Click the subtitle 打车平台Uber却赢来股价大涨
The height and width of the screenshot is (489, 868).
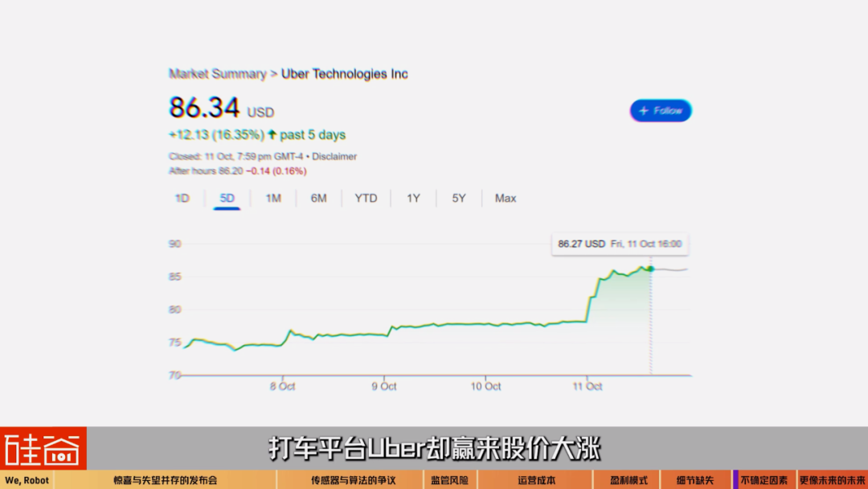coord(435,448)
